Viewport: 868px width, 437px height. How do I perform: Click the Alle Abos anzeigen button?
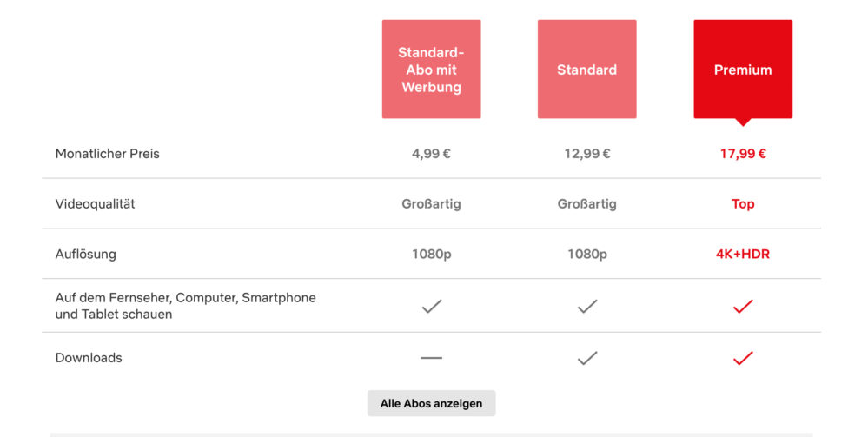click(431, 403)
